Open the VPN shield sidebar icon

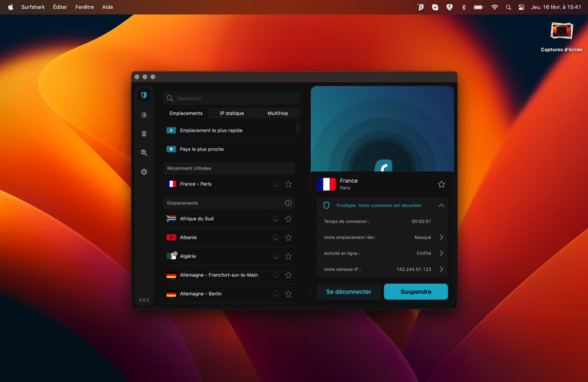tap(144, 95)
